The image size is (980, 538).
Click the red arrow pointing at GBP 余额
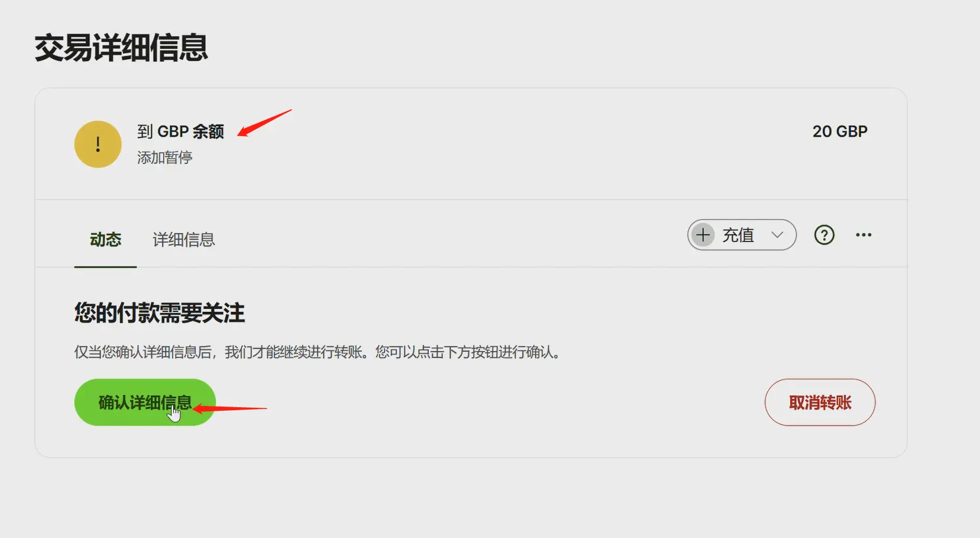[x=264, y=123]
